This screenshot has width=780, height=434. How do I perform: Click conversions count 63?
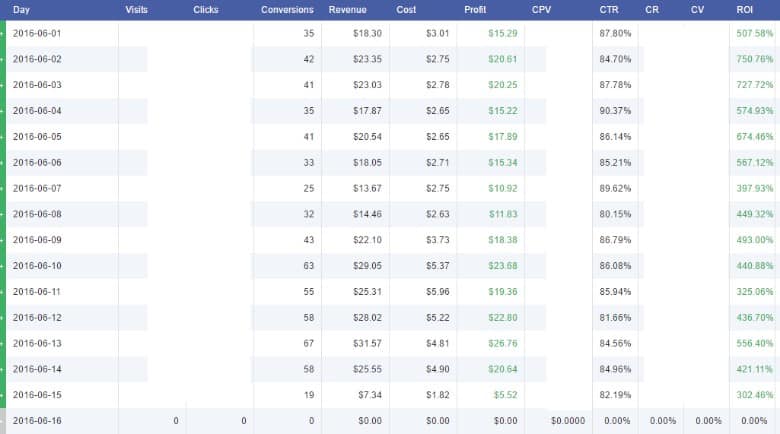[x=309, y=266]
